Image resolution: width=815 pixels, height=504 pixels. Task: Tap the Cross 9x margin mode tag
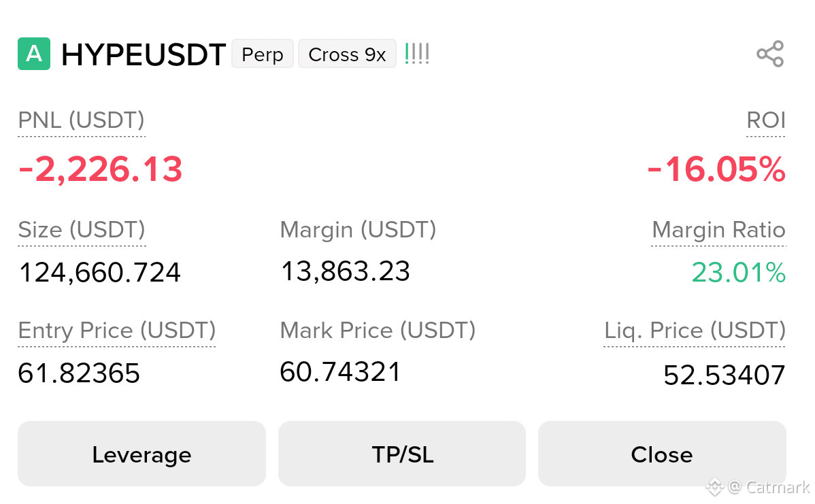[x=347, y=54]
